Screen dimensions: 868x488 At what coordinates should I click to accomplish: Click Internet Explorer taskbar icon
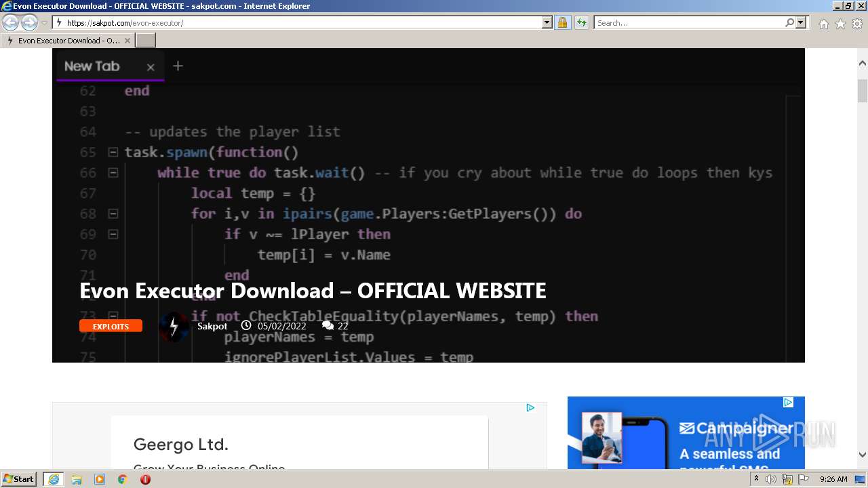pyautogui.click(x=54, y=479)
